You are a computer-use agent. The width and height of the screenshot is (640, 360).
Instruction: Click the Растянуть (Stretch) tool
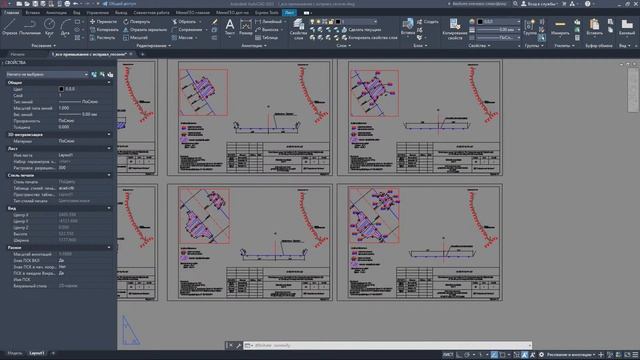click(x=102, y=38)
